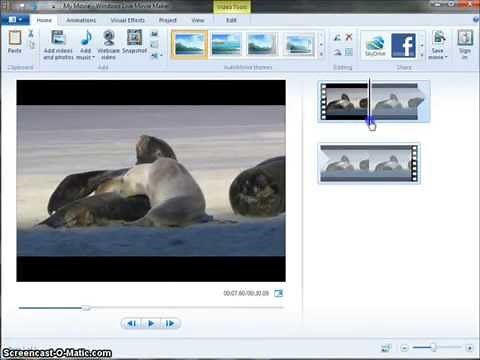Click the Rotate left icon
Viewport: 480px width, 360px height.
point(337,37)
